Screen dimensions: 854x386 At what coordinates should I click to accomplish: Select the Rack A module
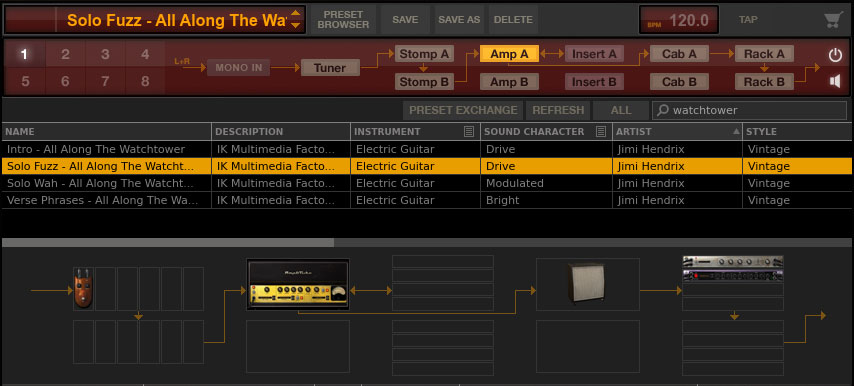[x=764, y=54]
